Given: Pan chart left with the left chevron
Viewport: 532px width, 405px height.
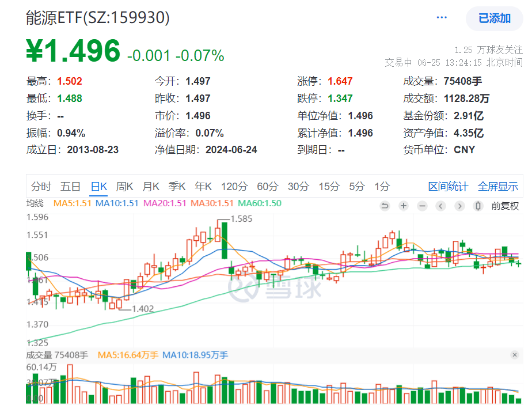Looking at the screenshot, I should pyautogui.click(x=440, y=206).
